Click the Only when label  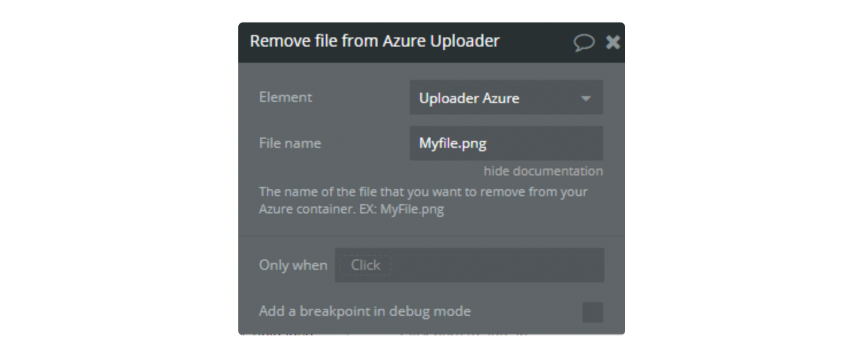pyautogui.click(x=293, y=265)
